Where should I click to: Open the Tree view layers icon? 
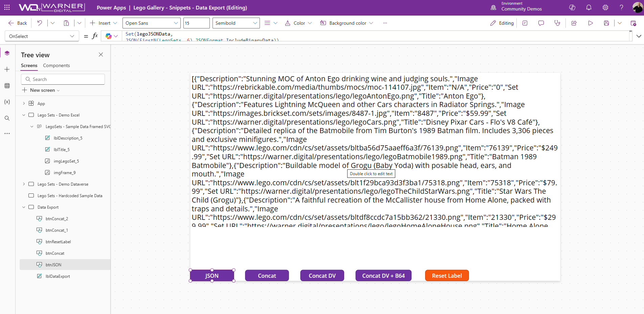[7, 53]
